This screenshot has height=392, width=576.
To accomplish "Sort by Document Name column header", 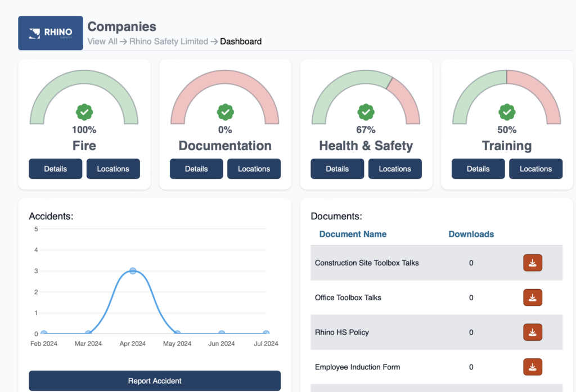I will [353, 234].
